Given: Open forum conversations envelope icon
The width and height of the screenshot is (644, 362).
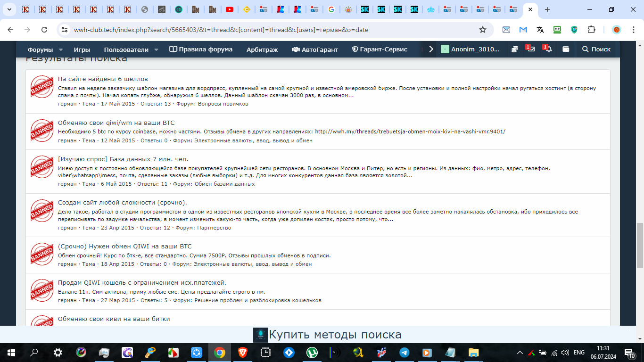Looking at the screenshot, I should (x=531, y=49).
